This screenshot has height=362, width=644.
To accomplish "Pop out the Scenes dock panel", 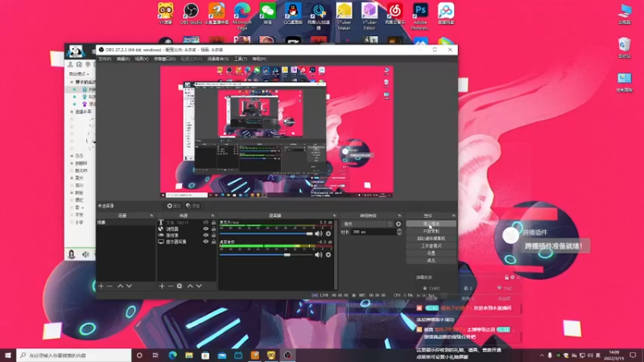I will (151, 216).
